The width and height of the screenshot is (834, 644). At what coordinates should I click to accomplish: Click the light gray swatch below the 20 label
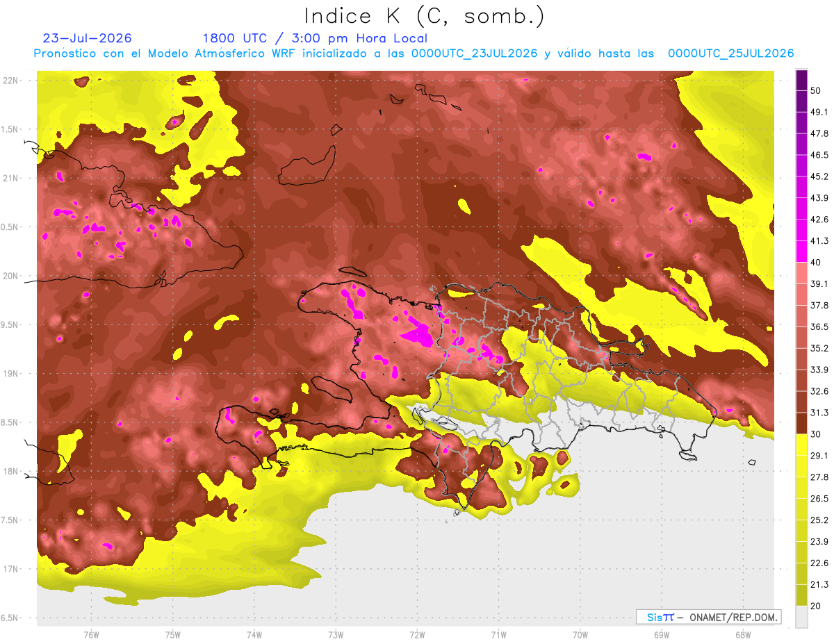click(x=801, y=617)
